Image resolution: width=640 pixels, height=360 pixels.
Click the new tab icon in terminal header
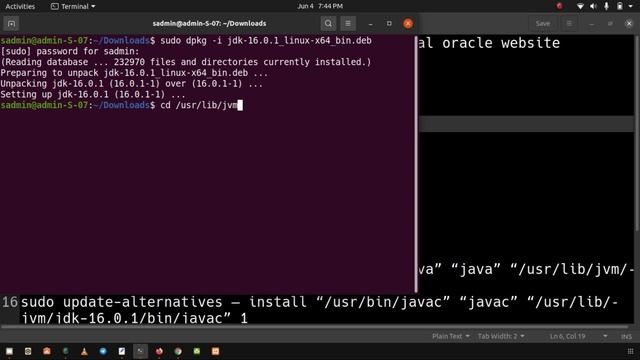pos(11,24)
